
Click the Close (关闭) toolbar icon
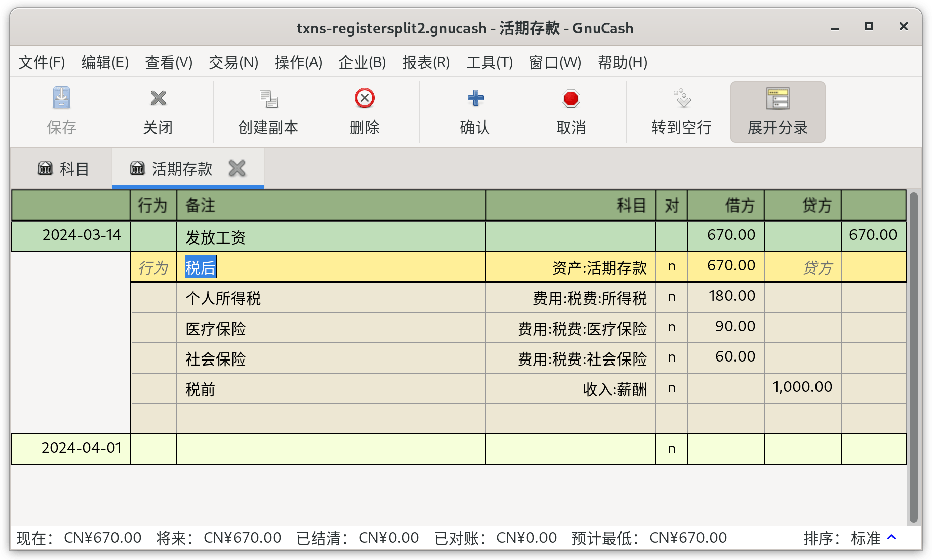pyautogui.click(x=158, y=99)
